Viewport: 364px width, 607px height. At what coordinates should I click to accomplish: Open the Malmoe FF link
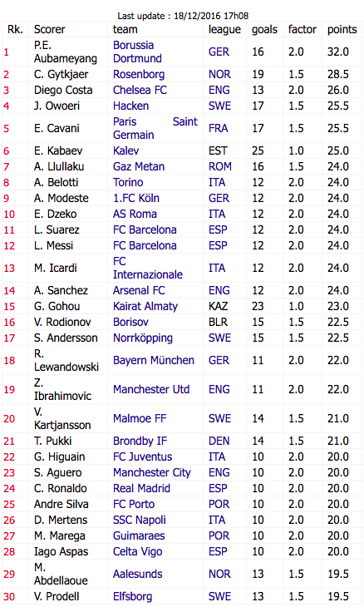point(140,418)
